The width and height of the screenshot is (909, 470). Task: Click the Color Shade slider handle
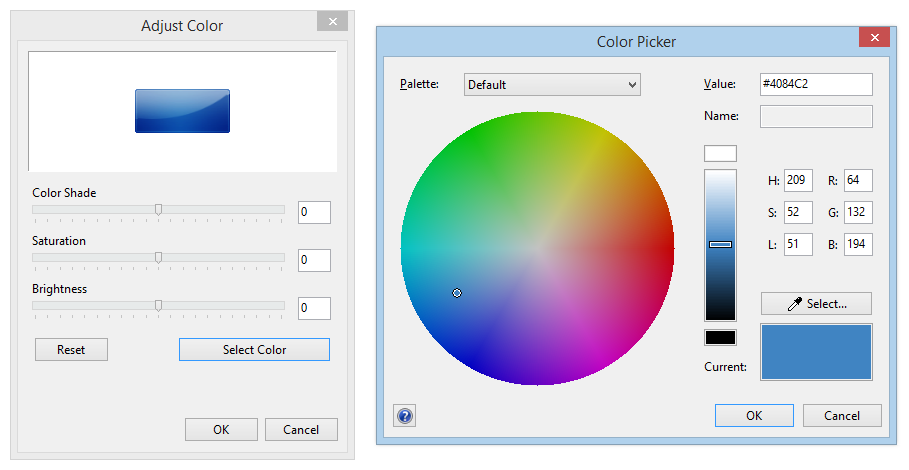[x=158, y=209]
